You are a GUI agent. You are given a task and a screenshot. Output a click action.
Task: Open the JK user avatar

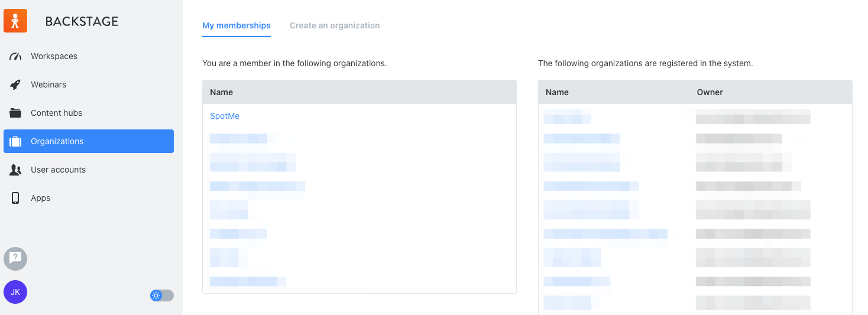[15, 292]
